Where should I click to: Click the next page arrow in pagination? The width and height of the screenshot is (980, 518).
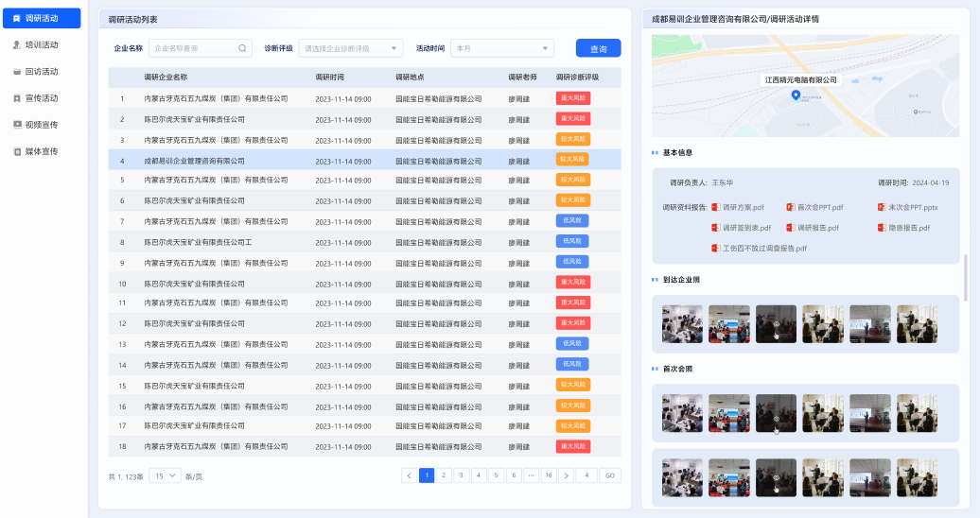567,475
